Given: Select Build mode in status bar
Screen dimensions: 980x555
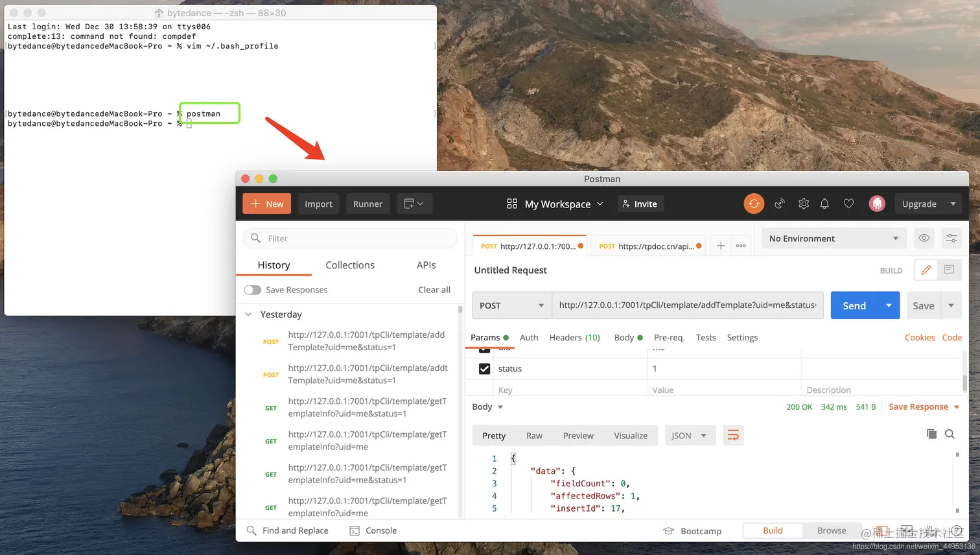Looking at the screenshot, I should pyautogui.click(x=773, y=530).
